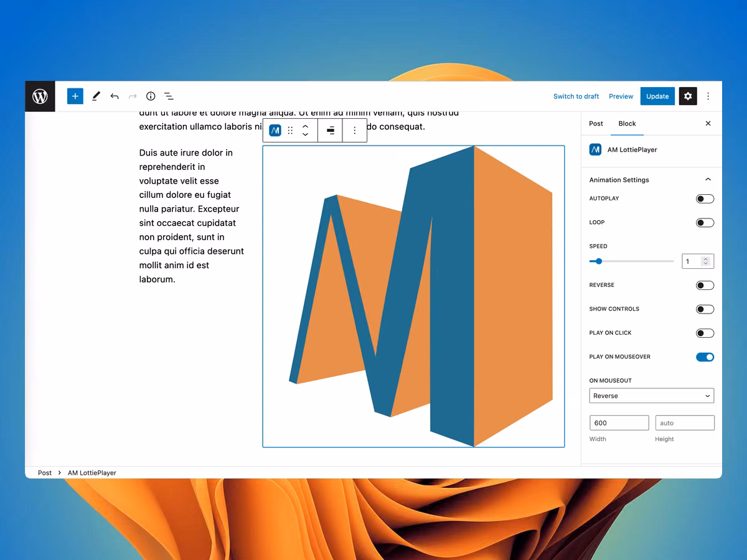The height and width of the screenshot is (560, 747).
Task: Redo the last undone change
Action: coord(133,96)
